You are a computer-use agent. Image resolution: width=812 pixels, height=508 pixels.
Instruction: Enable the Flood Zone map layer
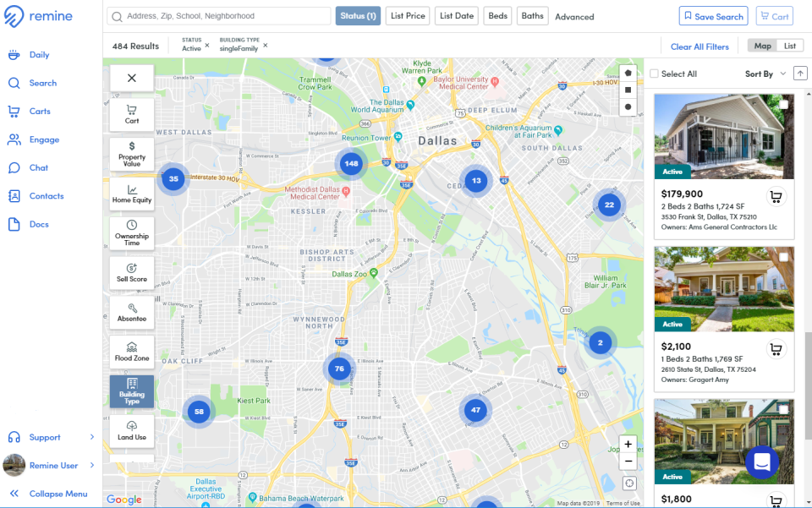(132, 352)
